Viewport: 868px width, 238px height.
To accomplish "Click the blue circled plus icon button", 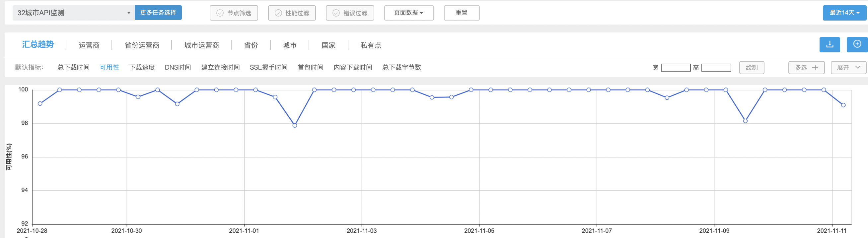I will pos(856,44).
